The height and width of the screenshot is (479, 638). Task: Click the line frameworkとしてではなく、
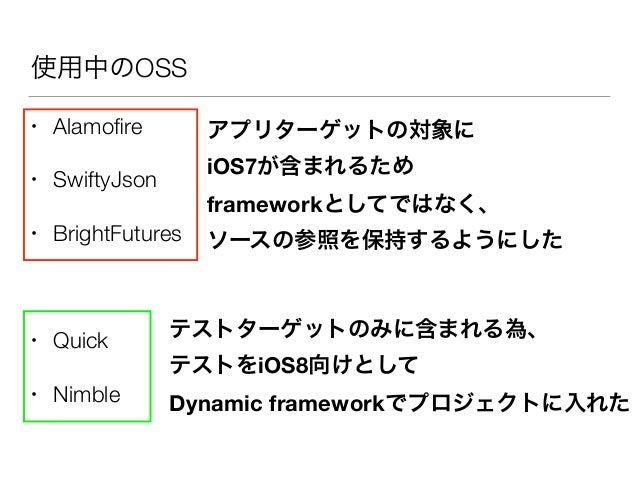[348, 203]
